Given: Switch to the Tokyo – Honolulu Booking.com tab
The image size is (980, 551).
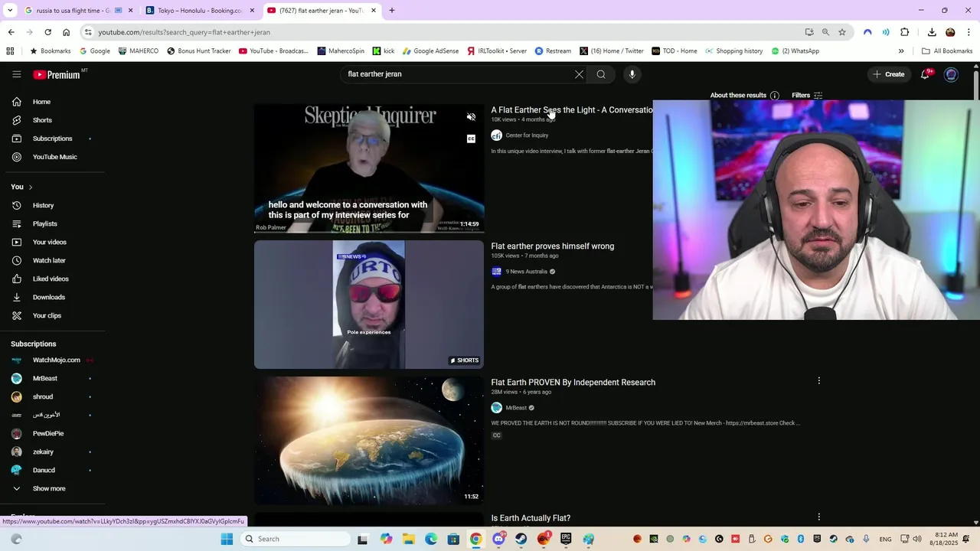Looking at the screenshot, I should (201, 11).
